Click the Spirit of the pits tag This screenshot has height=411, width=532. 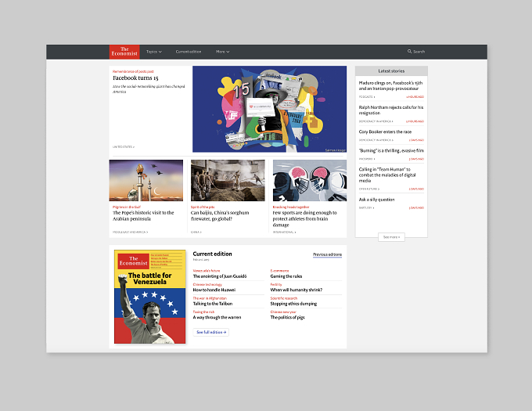[x=203, y=207]
